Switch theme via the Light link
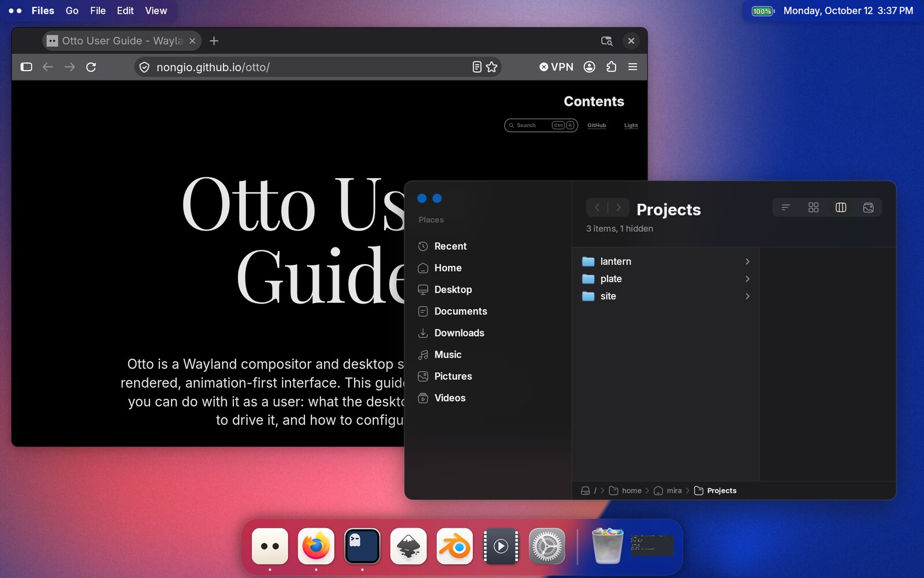 [631, 125]
